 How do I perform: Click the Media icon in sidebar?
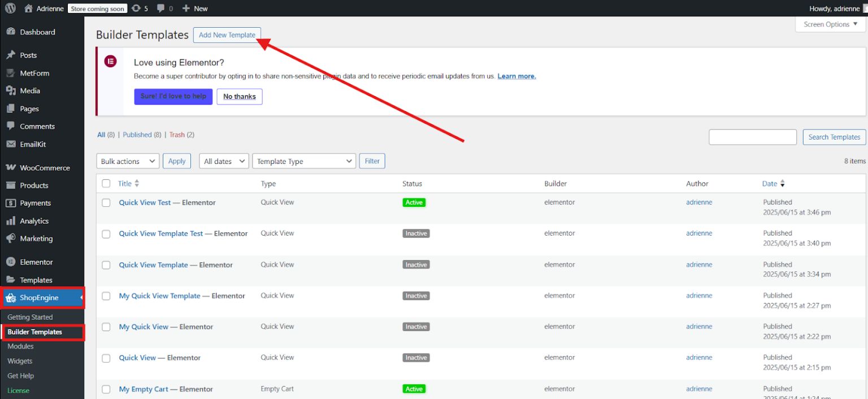pyautogui.click(x=11, y=90)
